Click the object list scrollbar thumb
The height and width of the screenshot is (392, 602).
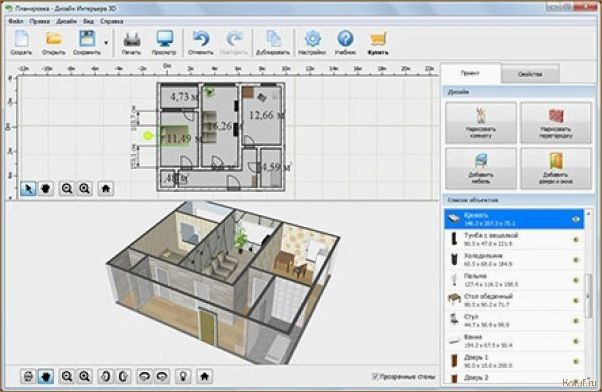pos(588,296)
